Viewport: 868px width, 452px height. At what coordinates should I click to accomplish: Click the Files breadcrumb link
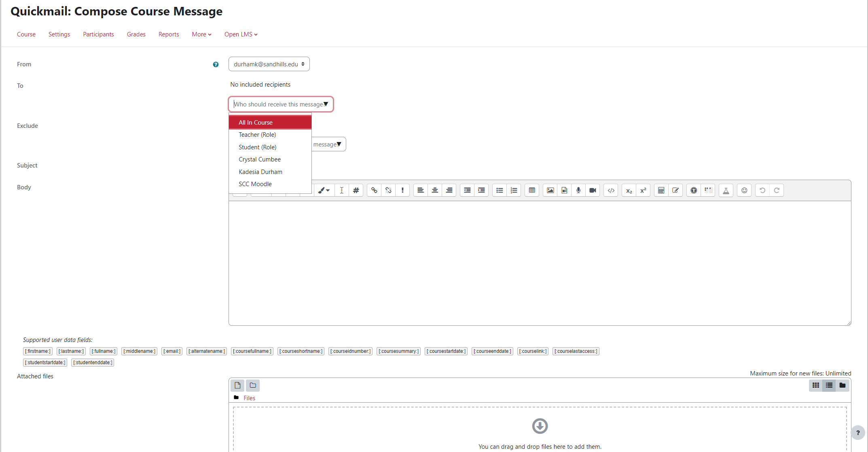(x=249, y=398)
